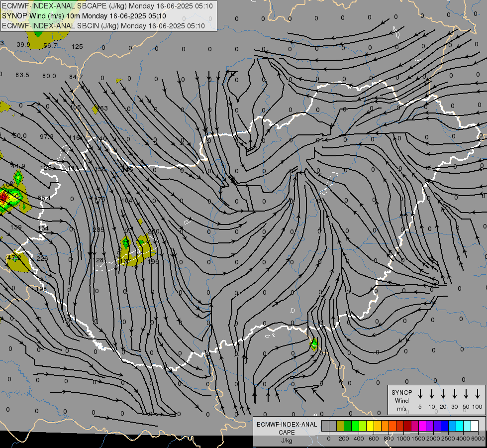Click the wind legend arrow labeled 10
Image resolution: width=487 pixels, height=448 pixels.
click(432, 394)
